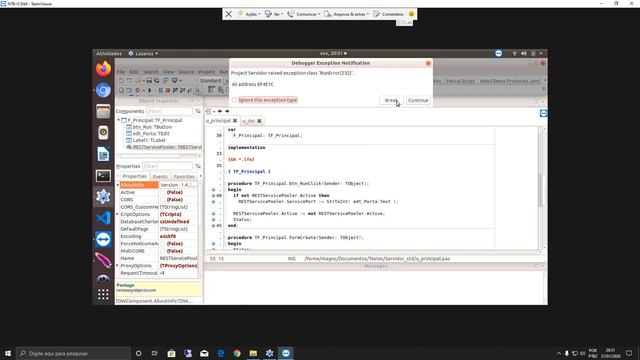Close the Debugger Exception Notification dialog
This screenshot has width=640, height=360.
pyautogui.click(x=428, y=63)
